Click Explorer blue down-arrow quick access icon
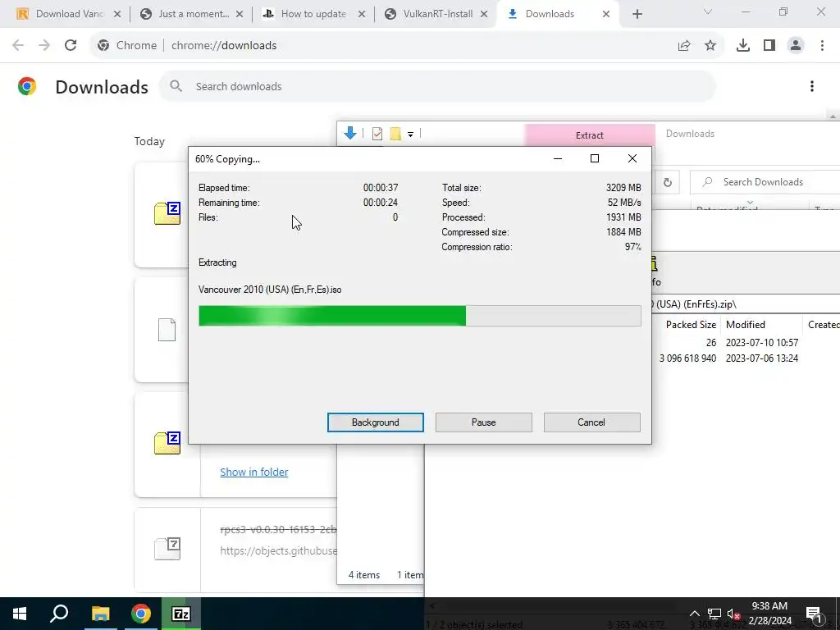 (350, 134)
